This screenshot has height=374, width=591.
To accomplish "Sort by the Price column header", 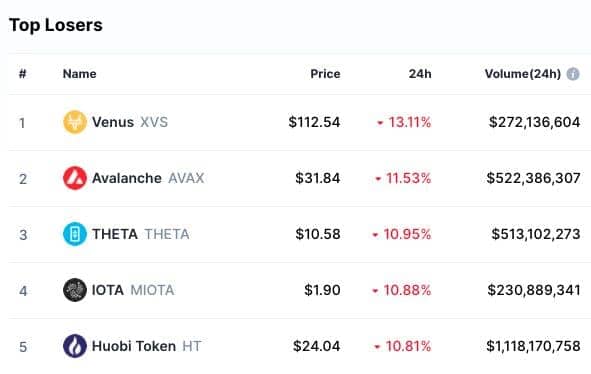I will tap(325, 74).
